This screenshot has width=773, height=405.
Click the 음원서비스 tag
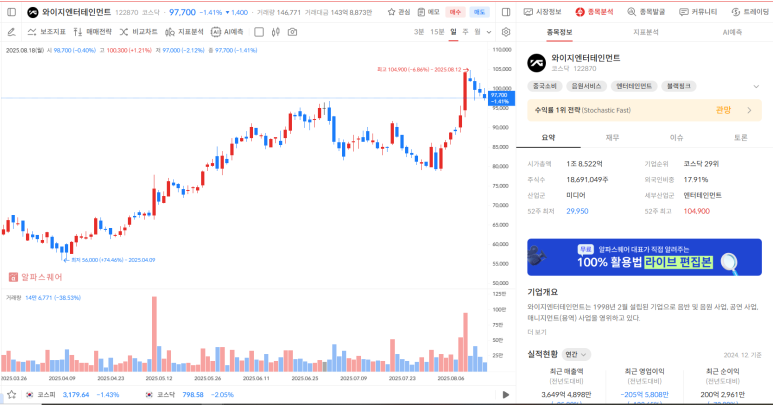586,86
